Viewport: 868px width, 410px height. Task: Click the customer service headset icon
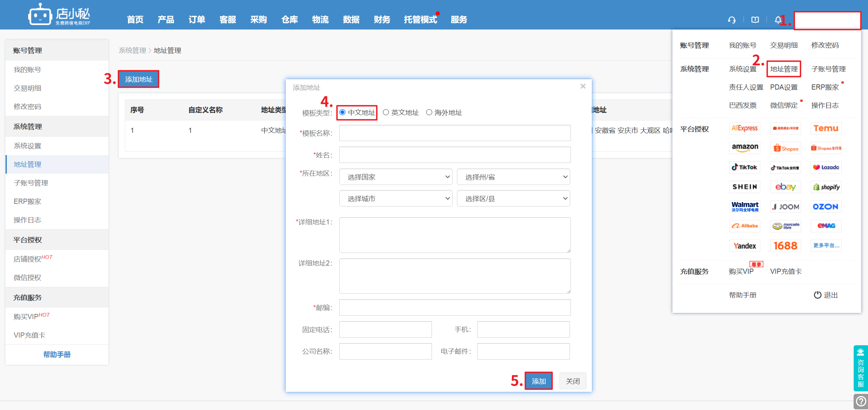[731, 20]
